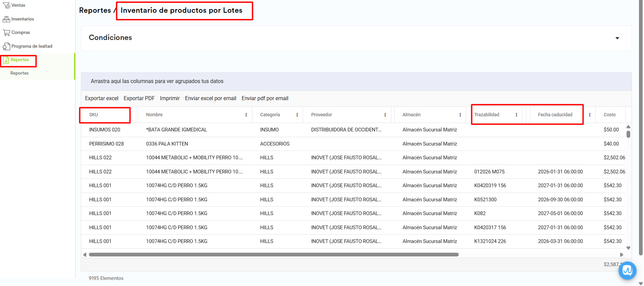Click the table scroll right arrow
The height and width of the screenshot is (286, 644).
coord(622,255)
